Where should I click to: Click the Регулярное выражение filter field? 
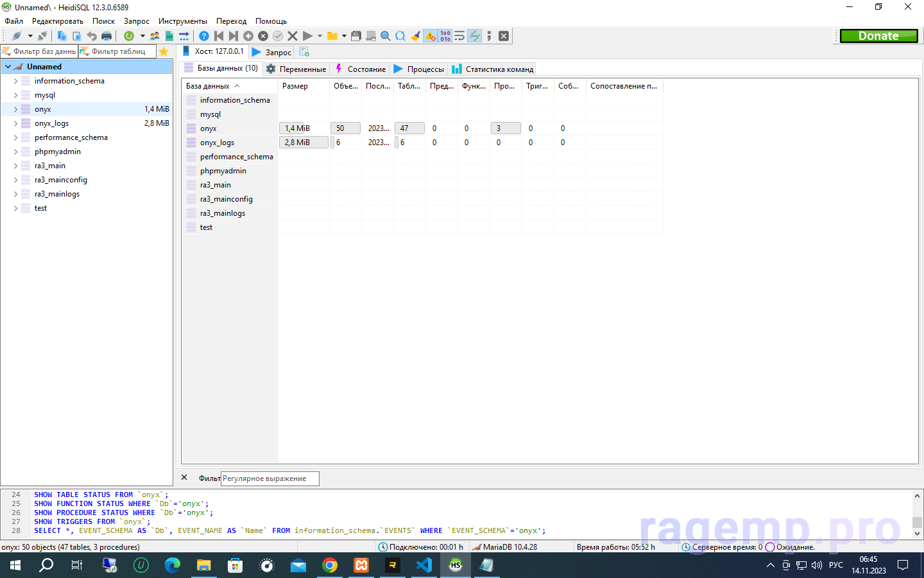pyautogui.click(x=269, y=478)
